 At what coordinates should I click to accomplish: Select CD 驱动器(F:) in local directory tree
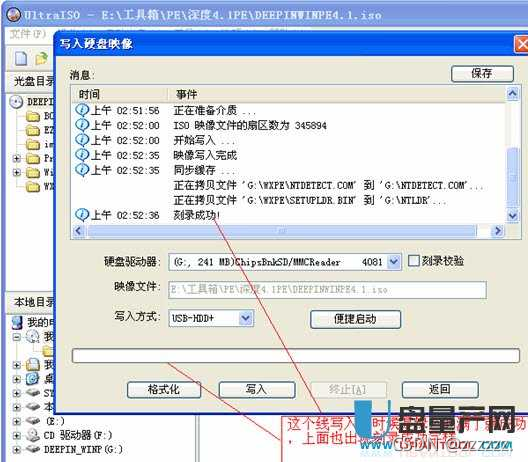coord(77,435)
